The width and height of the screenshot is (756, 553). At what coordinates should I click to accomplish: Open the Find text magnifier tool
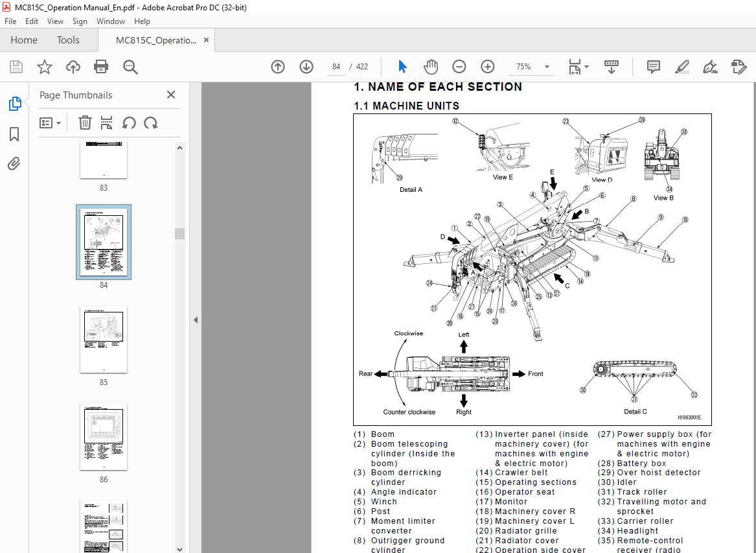pos(130,67)
